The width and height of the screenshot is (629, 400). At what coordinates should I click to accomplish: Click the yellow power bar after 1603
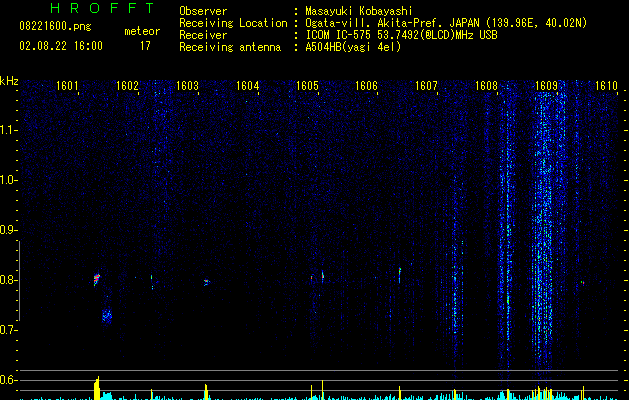[206, 392]
